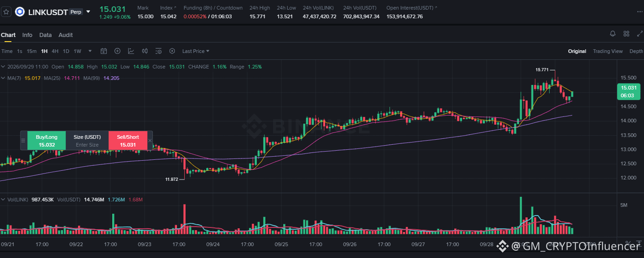Open chart settings hexagon icon

coord(172,51)
